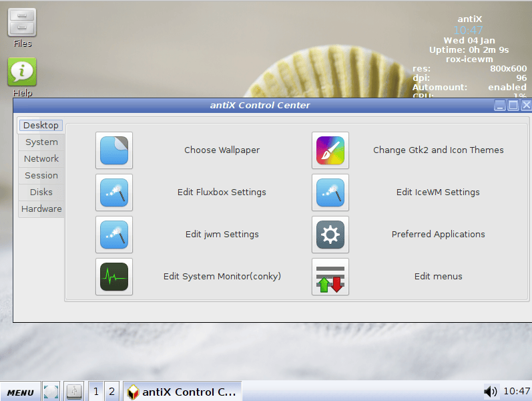Open the Help desktop icon
The height and width of the screenshot is (401, 532).
[22, 77]
